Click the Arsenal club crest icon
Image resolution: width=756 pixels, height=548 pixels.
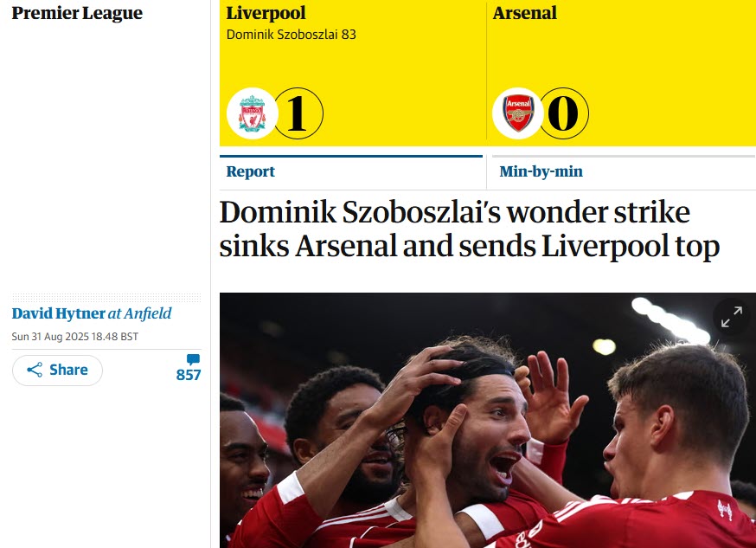pyautogui.click(x=518, y=113)
